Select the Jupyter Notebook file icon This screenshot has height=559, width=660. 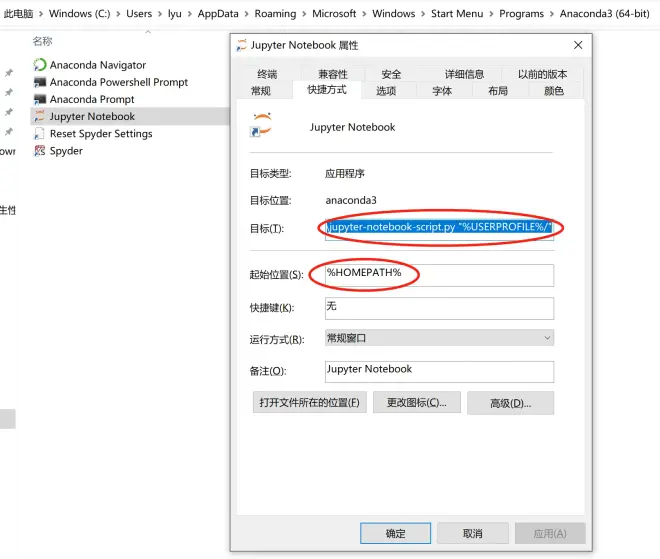click(40, 116)
